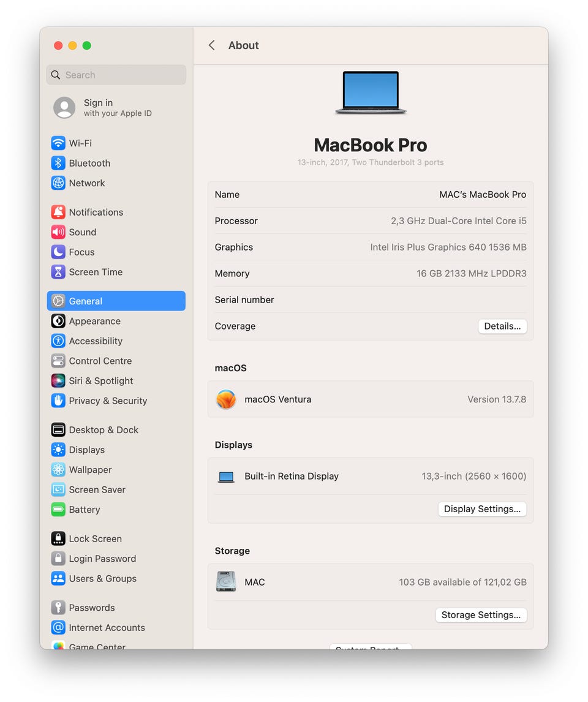The width and height of the screenshot is (588, 702).
Task: Click the MacBook Pro laptop image
Action: (x=371, y=92)
